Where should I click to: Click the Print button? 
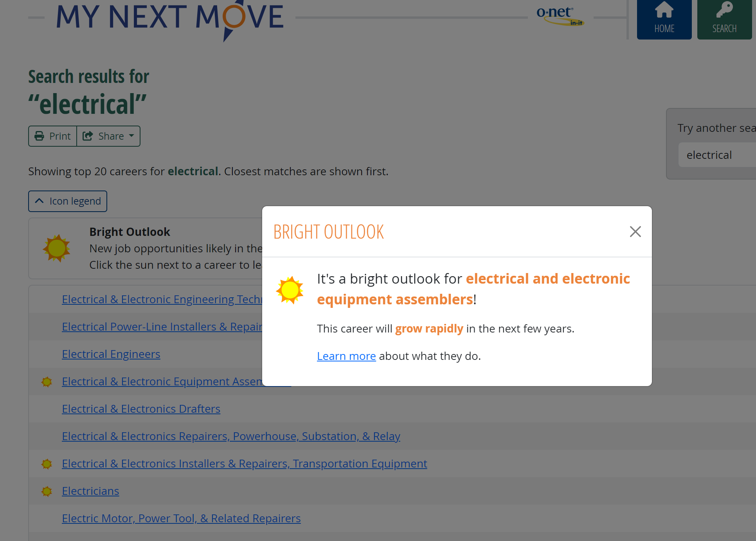(53, 136)
